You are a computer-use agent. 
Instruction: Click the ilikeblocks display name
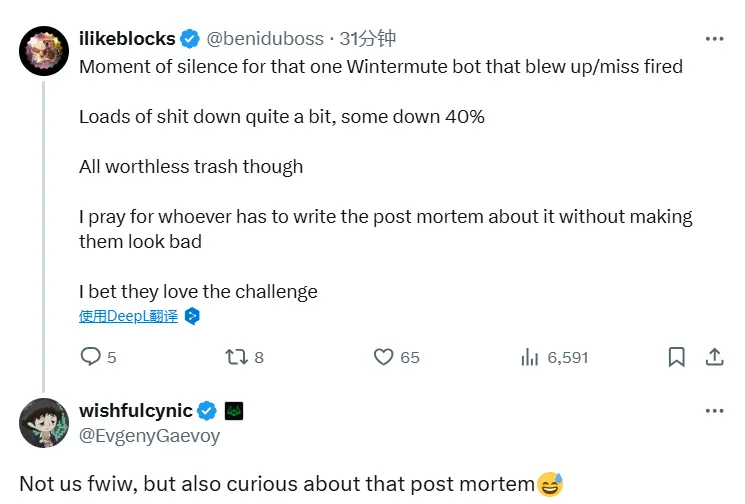(127, 39)
